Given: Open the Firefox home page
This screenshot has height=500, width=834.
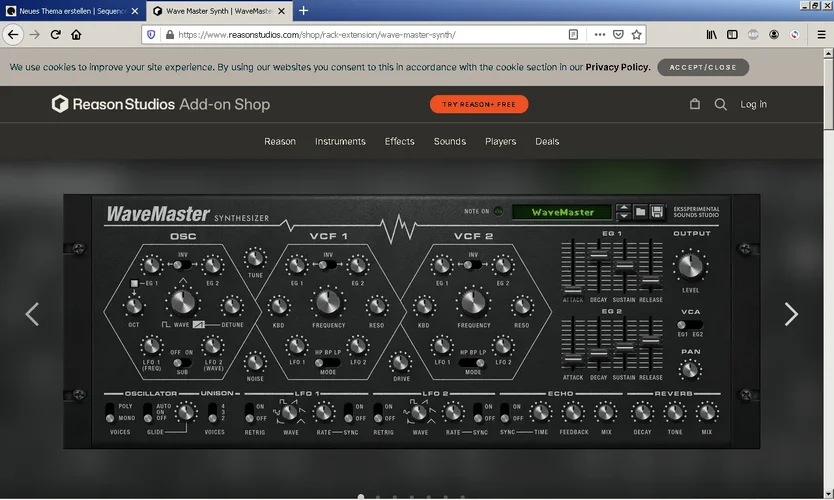Looking at the screenshot, I should [76, 35].
